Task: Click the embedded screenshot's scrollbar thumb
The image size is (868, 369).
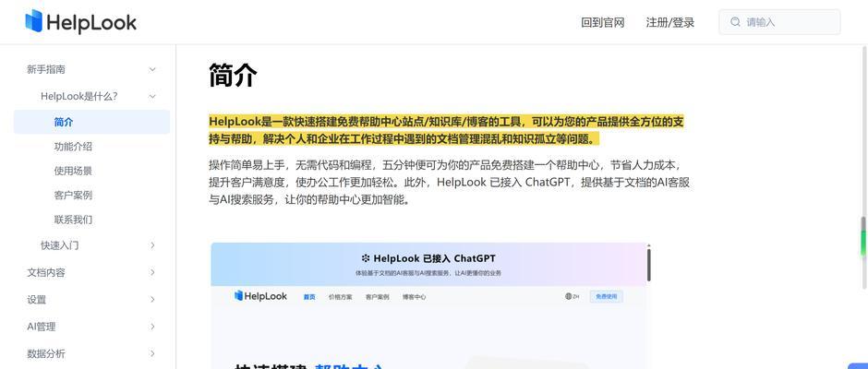Action: [649, 265]
